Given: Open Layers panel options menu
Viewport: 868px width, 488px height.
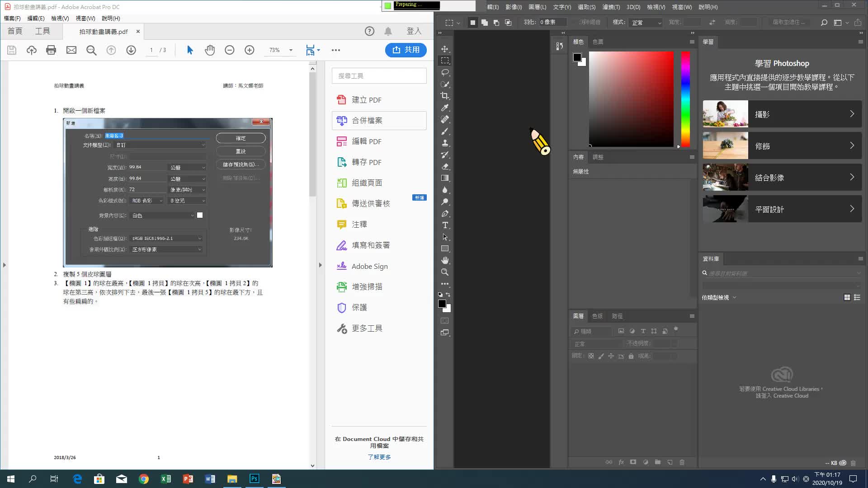Looking at the screenshot, I should click(x=692, y=316).
